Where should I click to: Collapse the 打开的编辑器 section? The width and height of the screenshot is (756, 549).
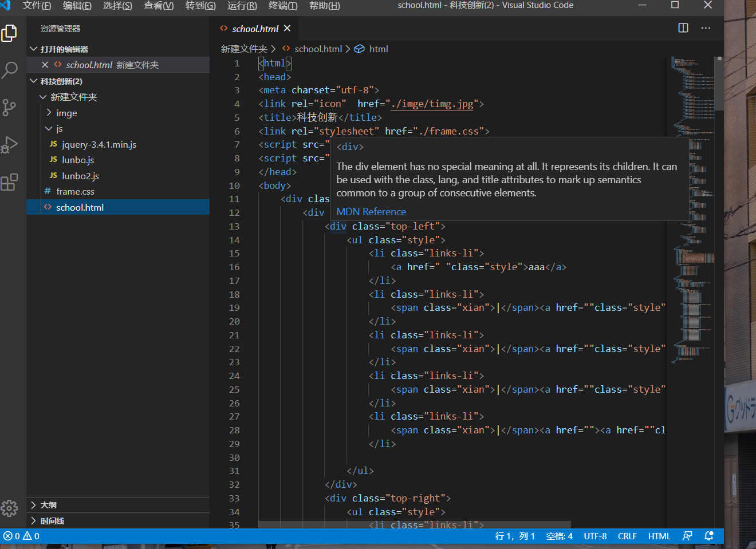[x=118, y=49]
